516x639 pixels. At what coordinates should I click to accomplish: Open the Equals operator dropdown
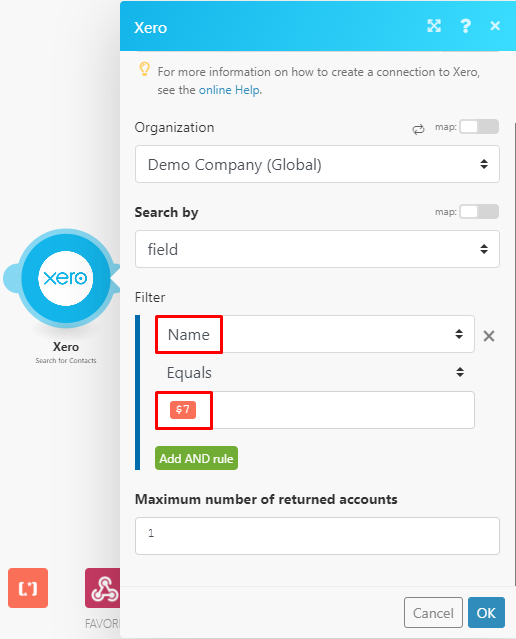point(315,372)
